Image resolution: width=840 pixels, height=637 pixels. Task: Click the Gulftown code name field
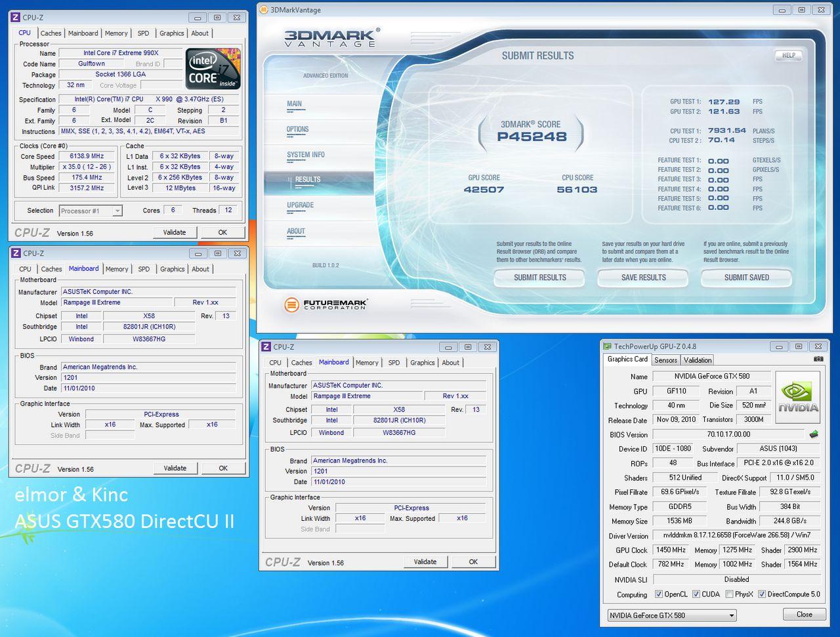point(92,64)
